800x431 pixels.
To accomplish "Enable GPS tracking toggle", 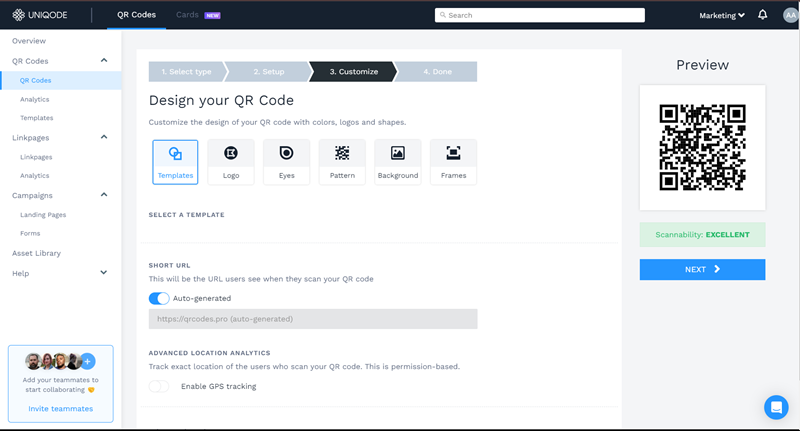I will (159, 386).
